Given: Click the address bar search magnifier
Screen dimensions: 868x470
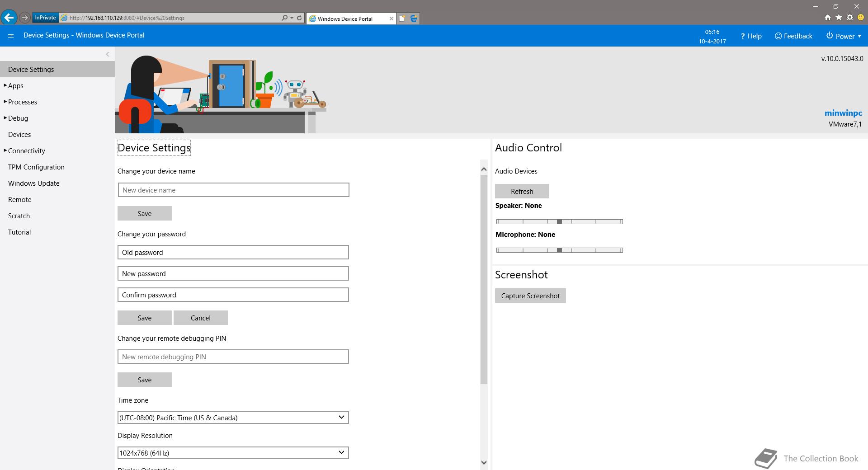Looking at the screenshot, I should pyautogui.click(x=284, y=18).
